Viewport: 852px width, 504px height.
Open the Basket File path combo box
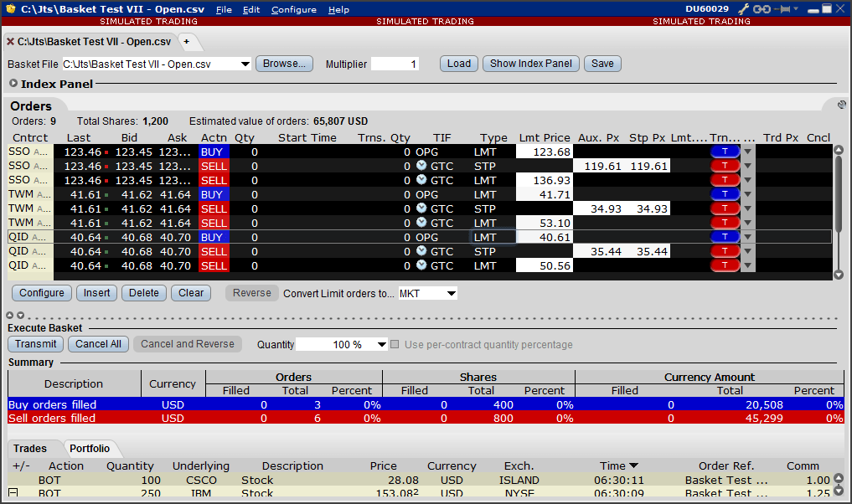[245, 63]
